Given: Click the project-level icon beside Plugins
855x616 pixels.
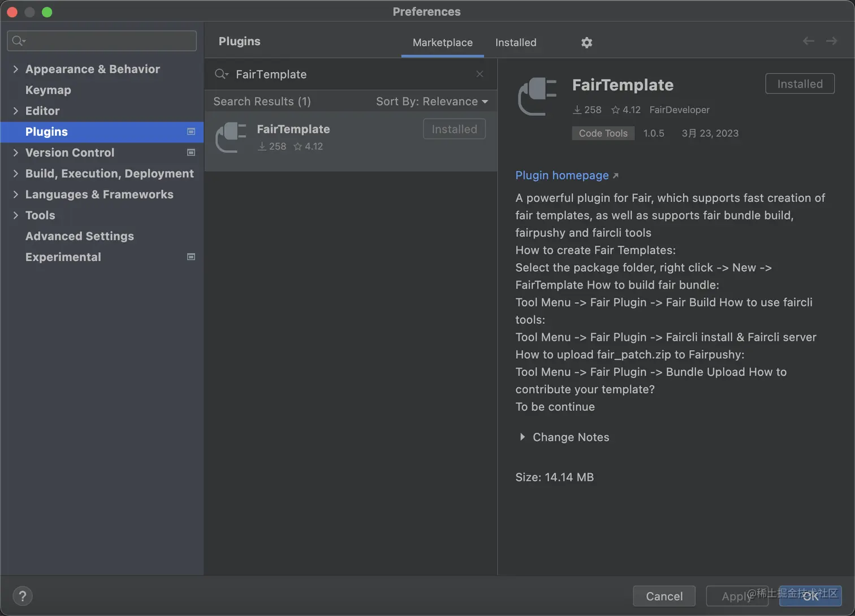Looking at the screenshot, I should (191, 132).
